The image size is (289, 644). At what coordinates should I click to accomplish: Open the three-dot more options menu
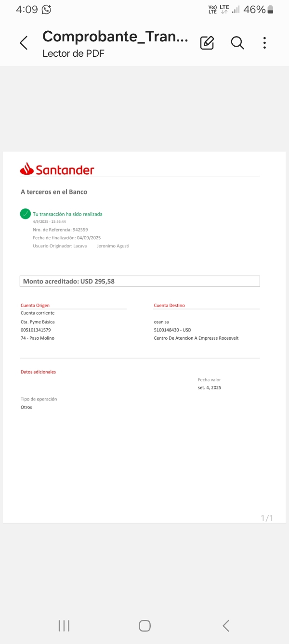pos(264,43)
